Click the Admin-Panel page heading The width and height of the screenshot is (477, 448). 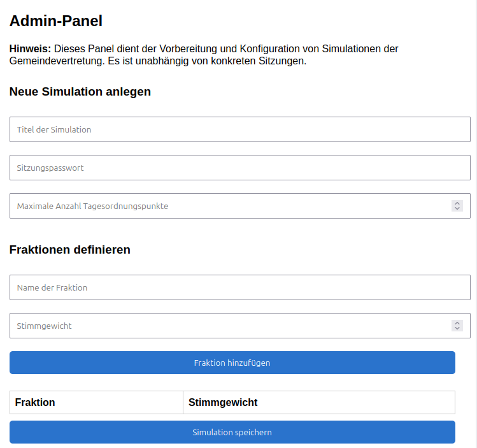click(x=56, y=21)
